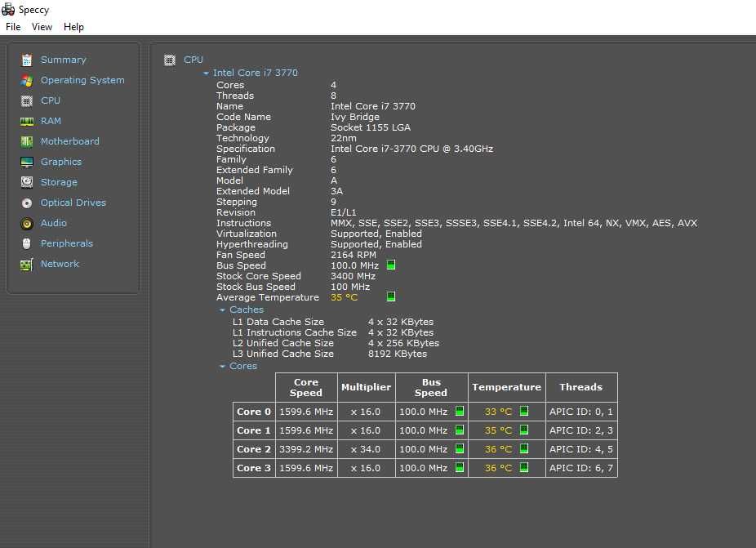Screen dimensions: 756x548
Task: Select the RAM section link
Action: [x=51, y=121]
